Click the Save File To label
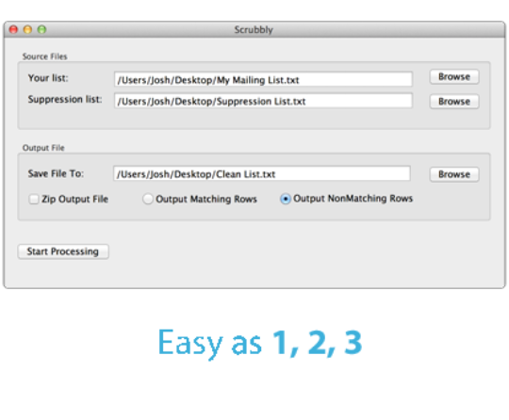The height and width of the screenshot is (420, 509). point(56,174)
